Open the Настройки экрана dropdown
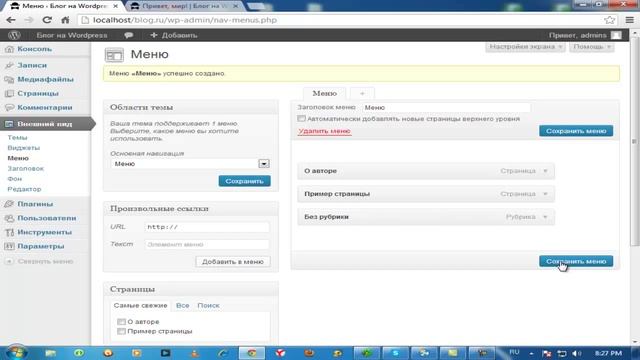Viewport: 640px width, 360px height. 525,47
